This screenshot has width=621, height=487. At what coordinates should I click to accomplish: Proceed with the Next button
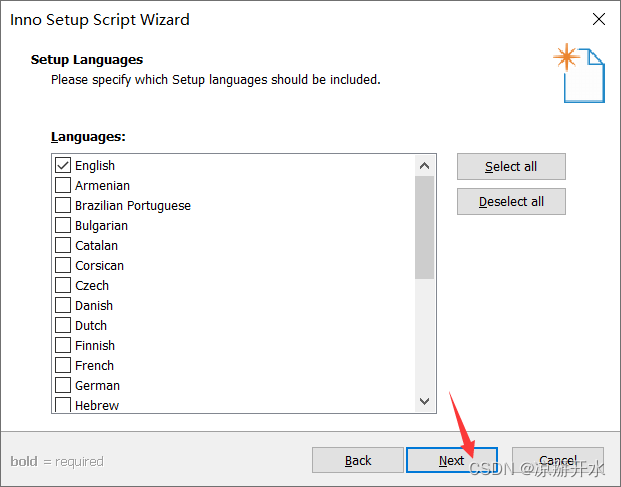click(452, 460)
